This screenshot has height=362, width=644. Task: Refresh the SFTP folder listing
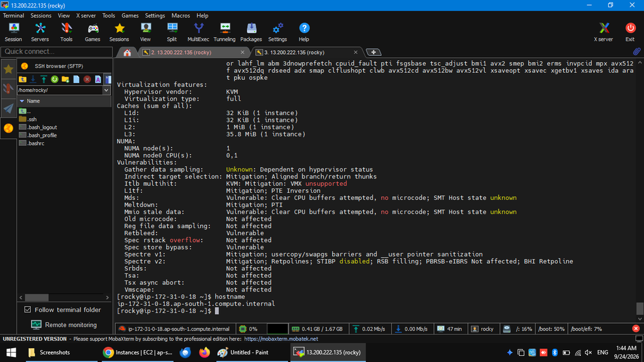(55, 79)
